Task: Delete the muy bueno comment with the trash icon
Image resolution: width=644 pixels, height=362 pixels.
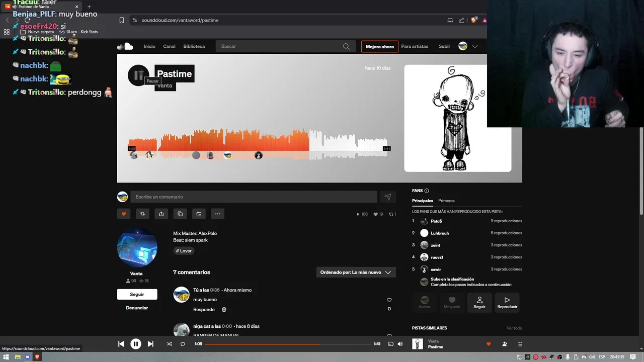Action: pyautogui.click(x=224, y=310)
